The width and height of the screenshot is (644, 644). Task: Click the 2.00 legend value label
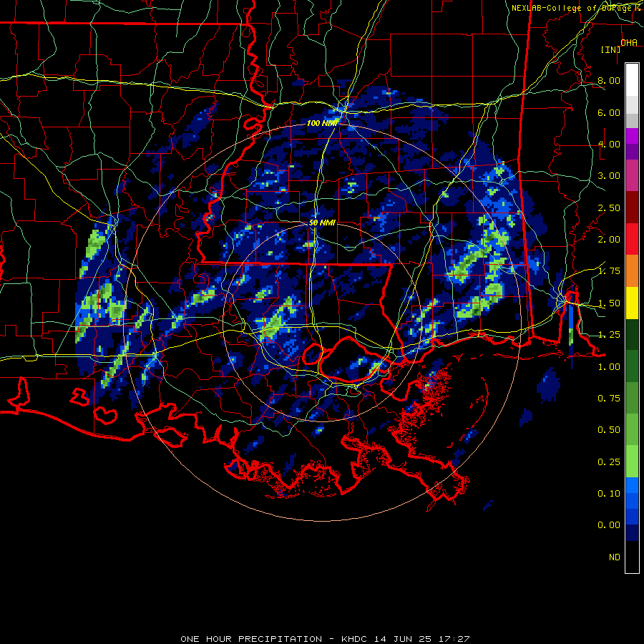tap(609, 240)
